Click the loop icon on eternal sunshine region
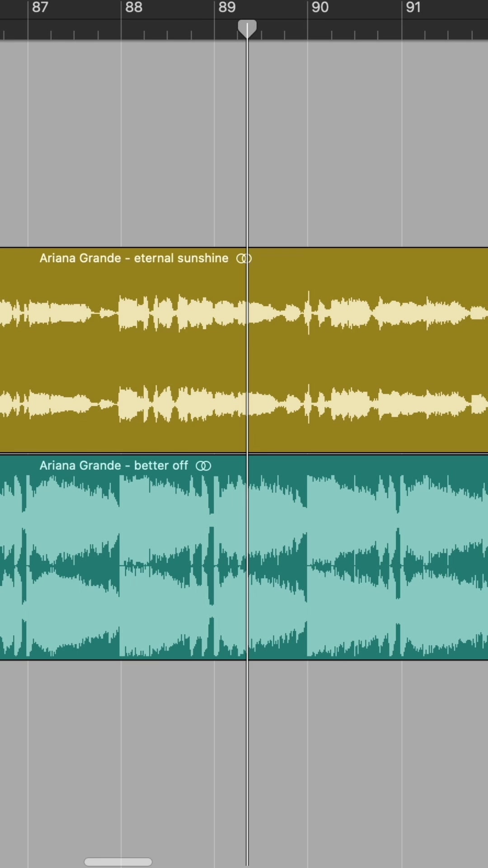This screenshot has height=868, width=488. [244, 258]
